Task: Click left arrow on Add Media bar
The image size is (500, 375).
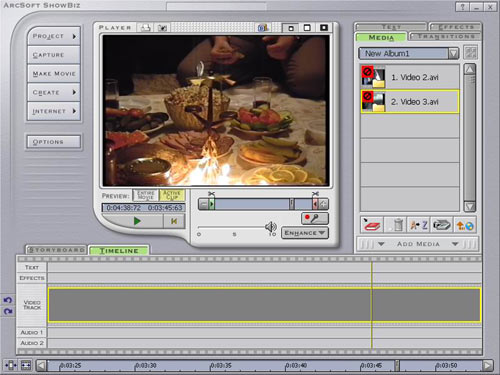Action: (x=381, y=244)
